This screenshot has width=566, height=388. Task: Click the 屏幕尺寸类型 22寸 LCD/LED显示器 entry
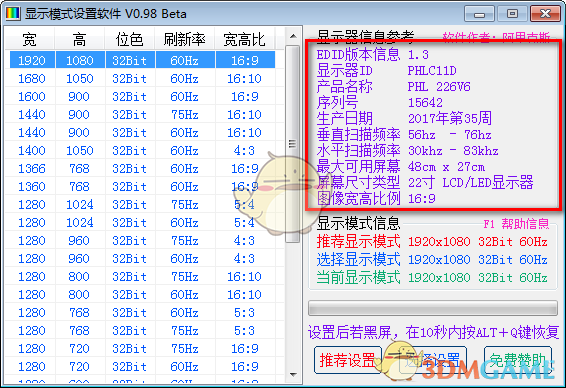tap(425, 183)
